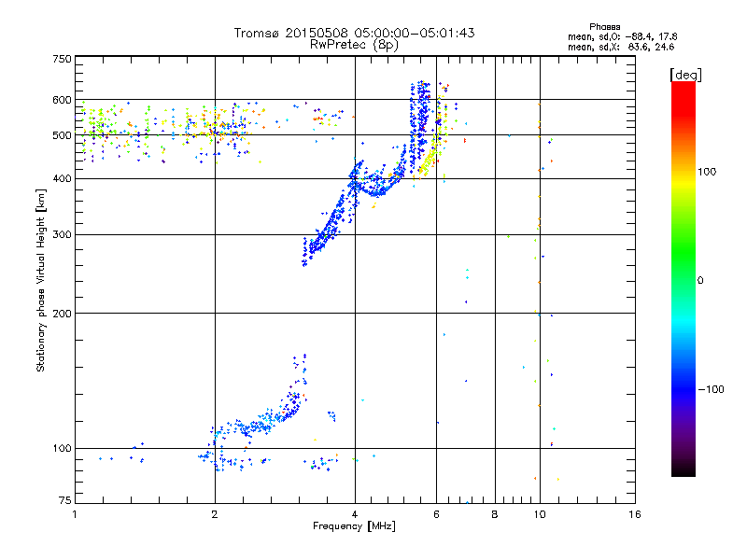The image size is (747, 560).
Task: Click the y-axis label '500'
Action: click(x=62, y=135)
